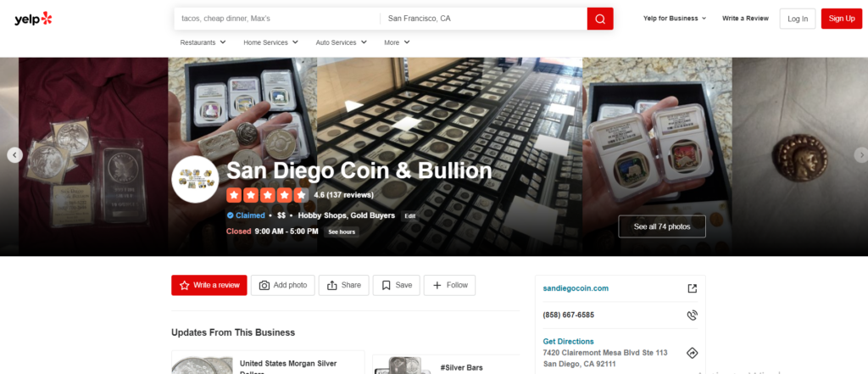Click the Updates From This Business heading
Screen dimensions: 868x374
click(233, 332)
